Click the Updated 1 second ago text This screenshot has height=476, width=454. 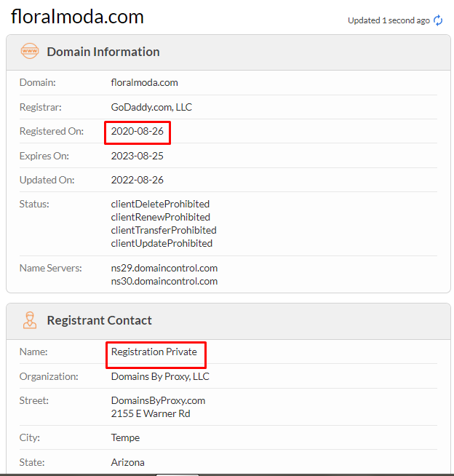click(x=389, y=20)
